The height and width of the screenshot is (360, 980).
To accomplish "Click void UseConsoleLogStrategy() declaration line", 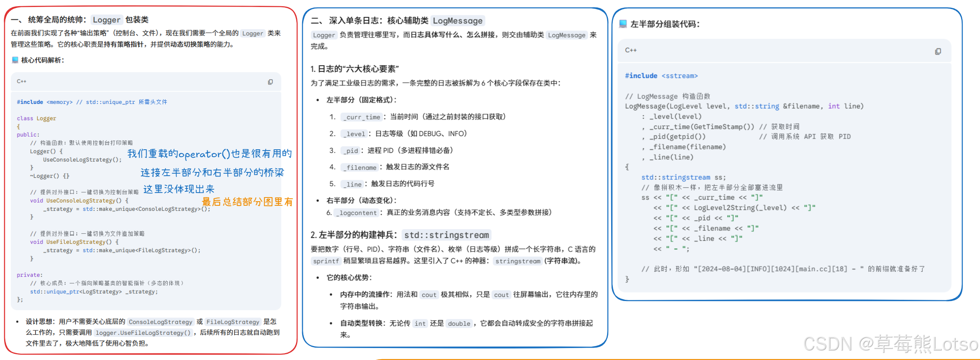I will [x=79, y=201].
